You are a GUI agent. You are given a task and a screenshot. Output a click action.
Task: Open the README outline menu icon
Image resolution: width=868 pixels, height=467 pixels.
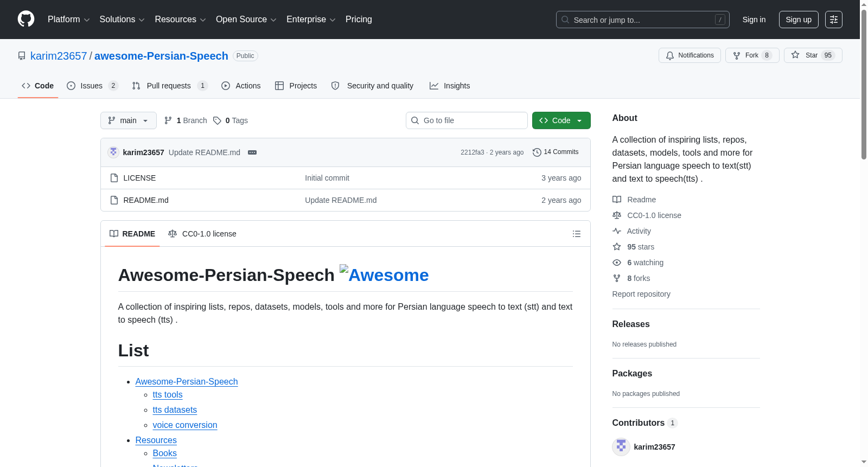tap(577, 234)
